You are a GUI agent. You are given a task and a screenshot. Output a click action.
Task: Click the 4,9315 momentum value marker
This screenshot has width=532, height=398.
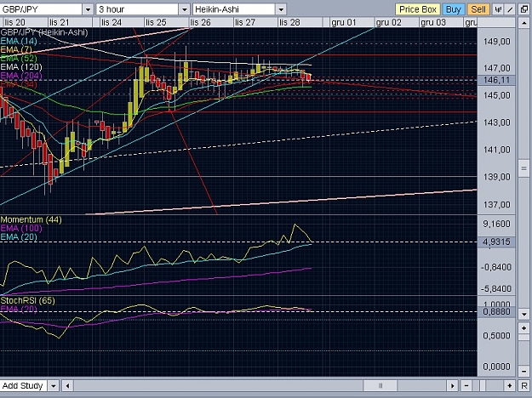tap(496, 242)
